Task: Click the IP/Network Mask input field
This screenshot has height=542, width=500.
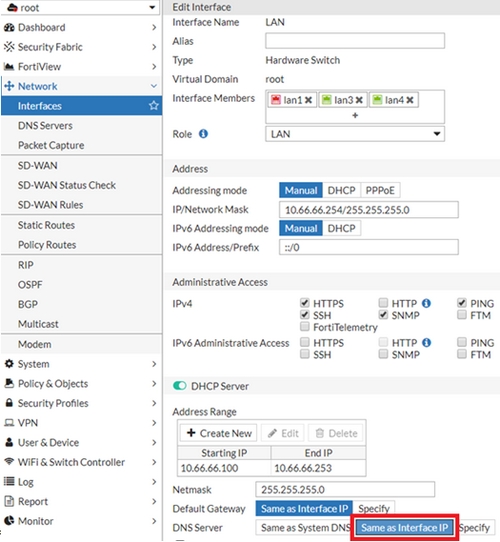Action: coord(369,210)
